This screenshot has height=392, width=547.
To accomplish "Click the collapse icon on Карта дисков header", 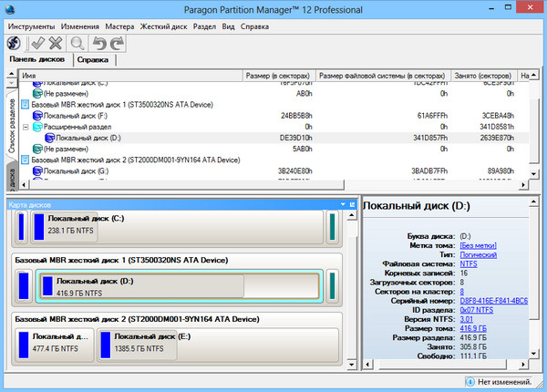I will point(343,204).
